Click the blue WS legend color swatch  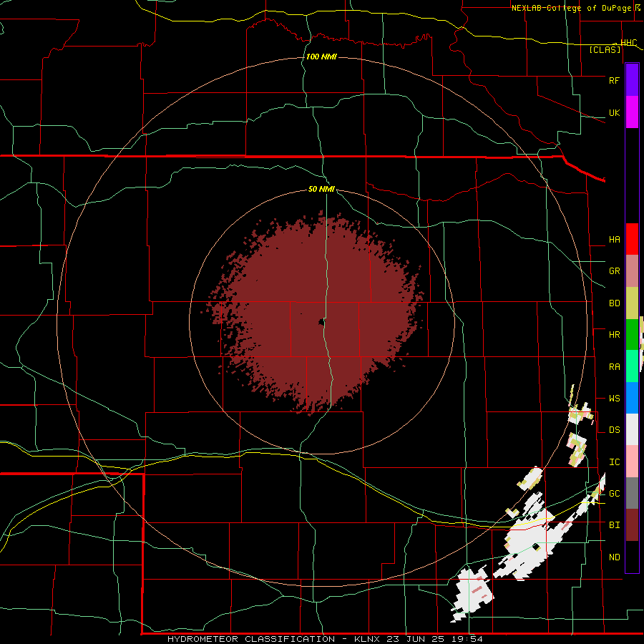pos(632,398)
